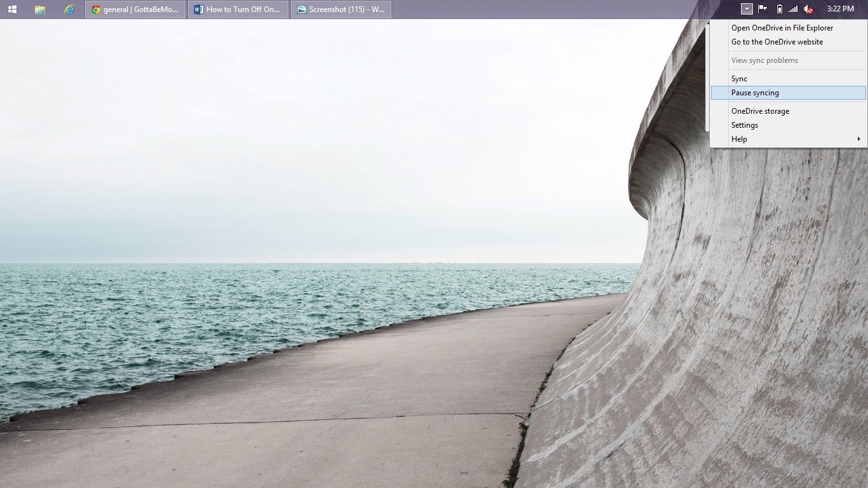Open the Action Center flag icon
The image size is (868, 488).
click(x=763, y=9)
